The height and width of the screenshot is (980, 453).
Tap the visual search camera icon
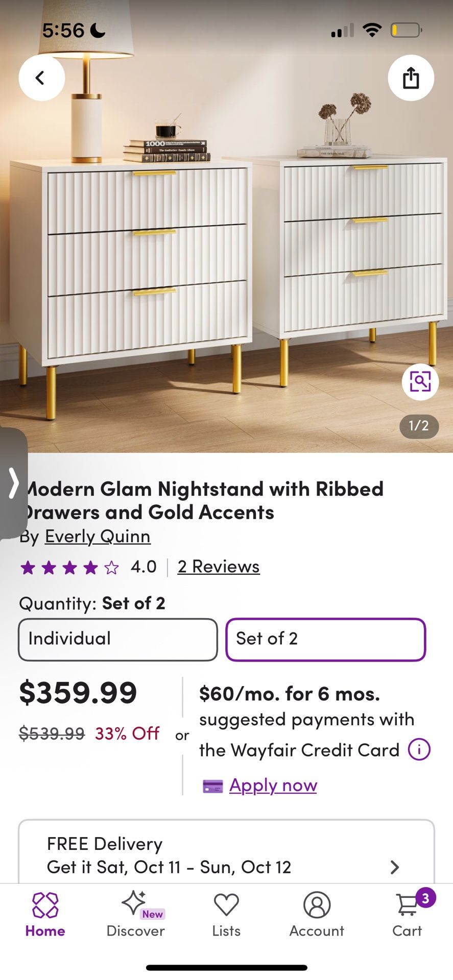click(420, 382)
